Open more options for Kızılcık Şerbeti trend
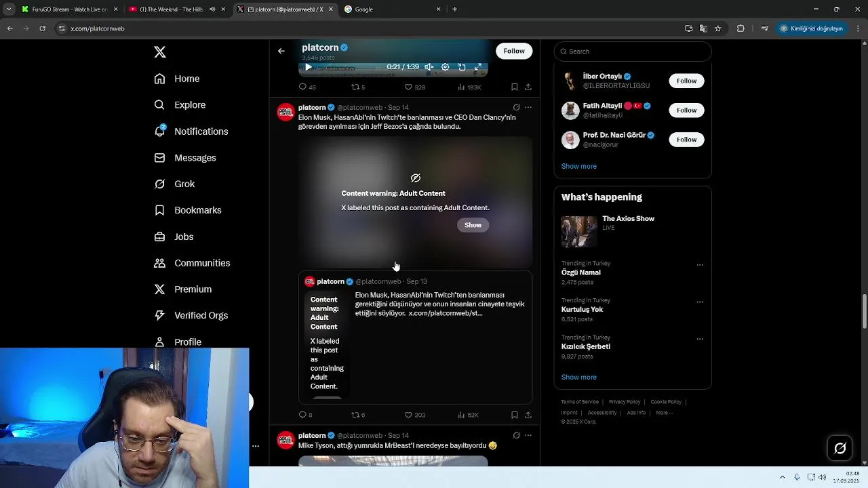Viewport: 868px width, 488px height. point(700,339)
